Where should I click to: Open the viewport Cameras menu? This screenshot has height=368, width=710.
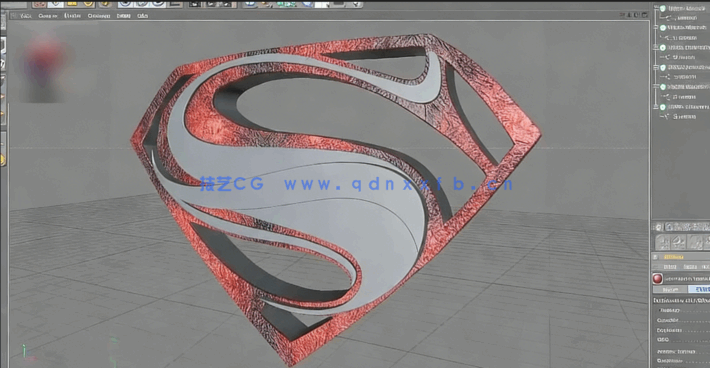click(48, 16)
